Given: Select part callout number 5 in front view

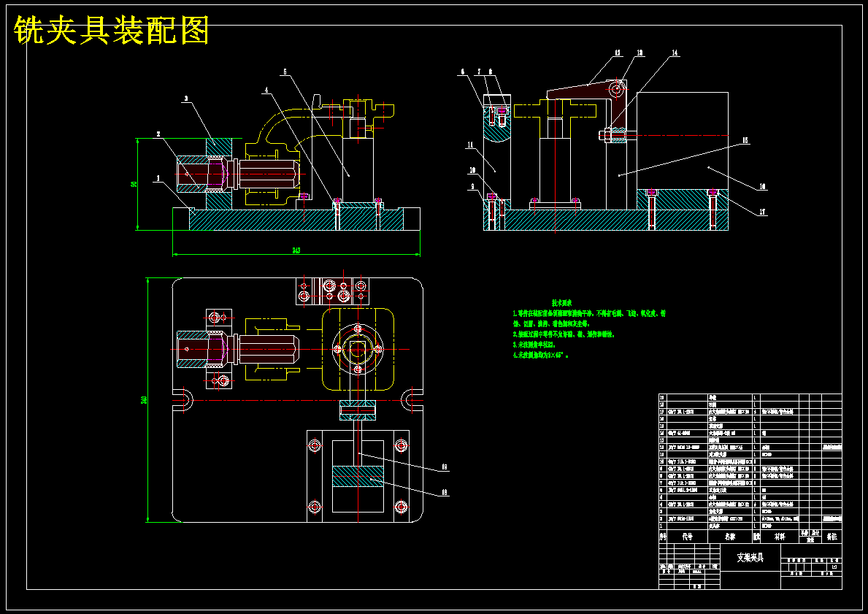Looking at the screenshot, I should point(285,72).
